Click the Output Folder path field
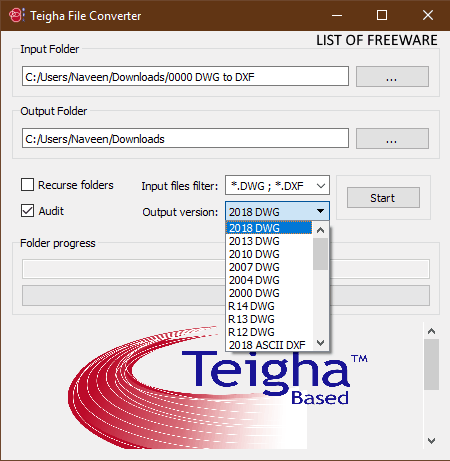450x461 pixels. click(x=185, y=138)
